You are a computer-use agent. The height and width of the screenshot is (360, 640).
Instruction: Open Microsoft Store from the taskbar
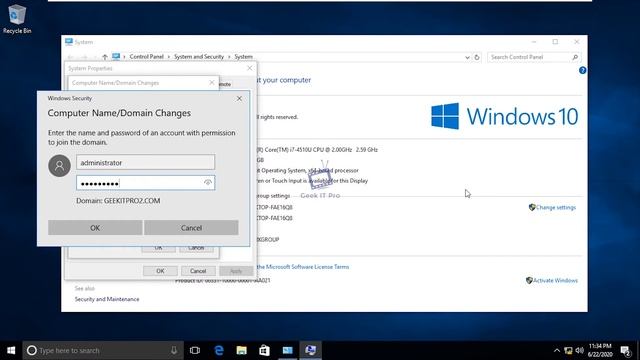point(264,350)
